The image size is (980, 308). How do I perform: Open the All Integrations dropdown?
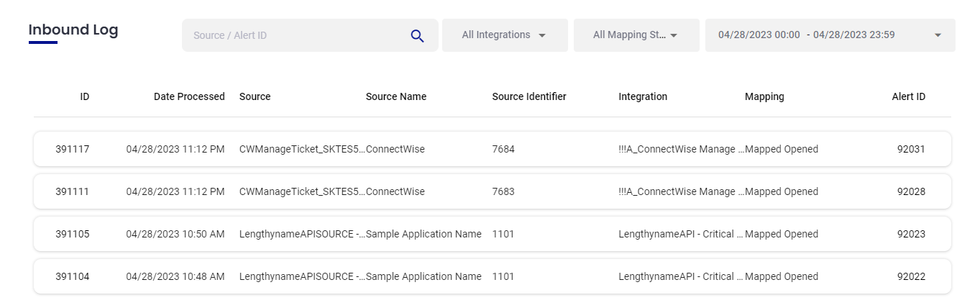504,35
